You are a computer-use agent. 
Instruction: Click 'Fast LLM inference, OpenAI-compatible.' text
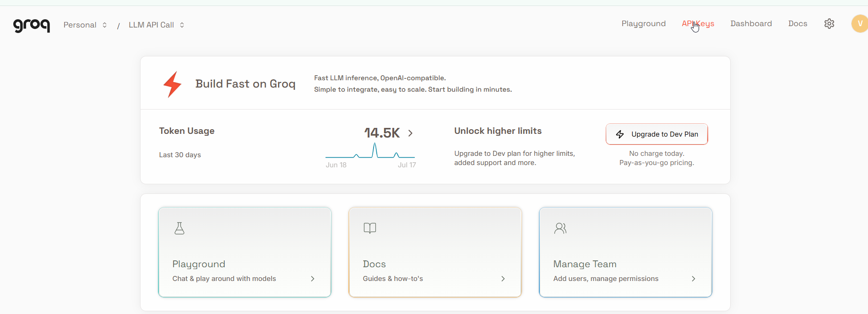point(380,78)
